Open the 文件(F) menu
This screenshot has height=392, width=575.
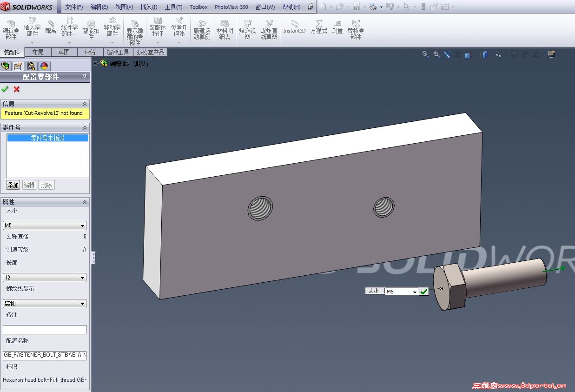74,7
